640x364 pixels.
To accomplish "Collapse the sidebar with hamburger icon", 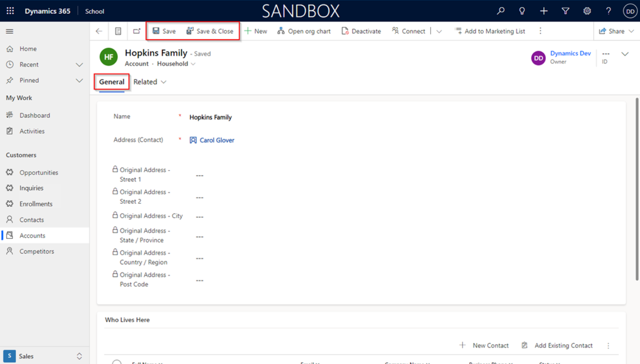I will (10, 31).
